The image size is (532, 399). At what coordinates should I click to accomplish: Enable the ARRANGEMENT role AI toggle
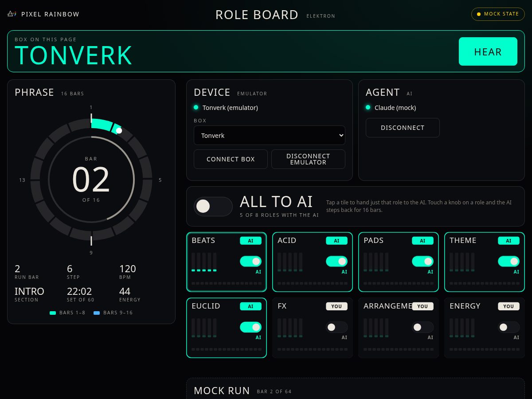pos(423,327)
